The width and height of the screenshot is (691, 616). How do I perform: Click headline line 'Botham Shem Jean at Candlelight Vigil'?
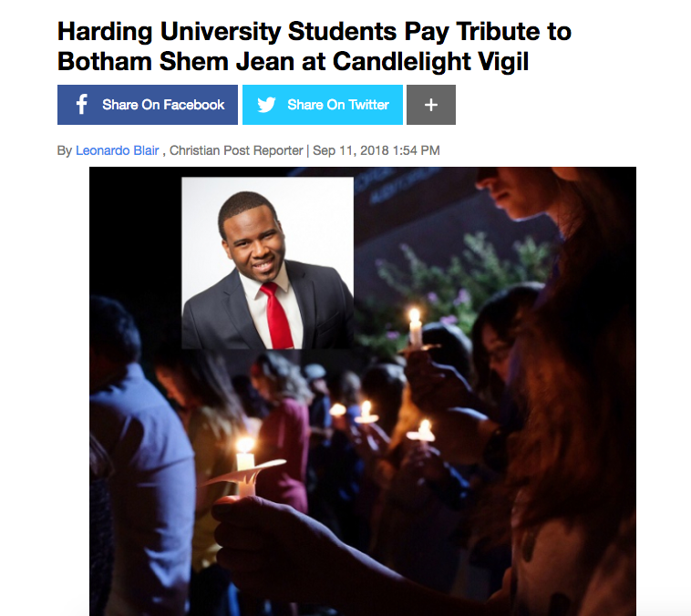[293, 61]
